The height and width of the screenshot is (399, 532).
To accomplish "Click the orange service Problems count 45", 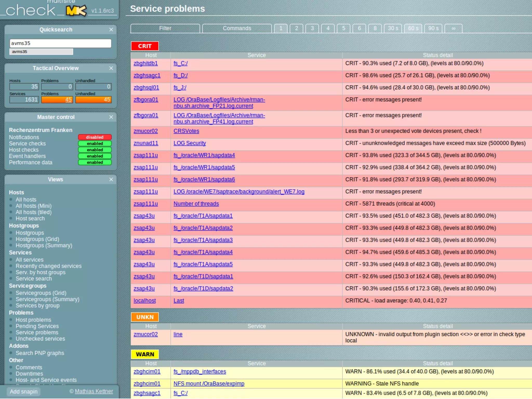I will [x=68, y=100].
